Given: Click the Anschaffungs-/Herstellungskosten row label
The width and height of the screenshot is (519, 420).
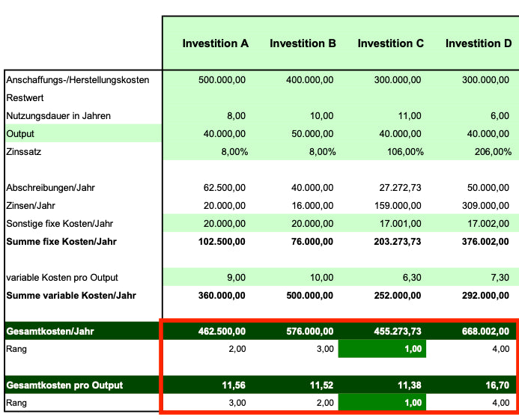Looking at the screenshot, I should tap(78, 79).
